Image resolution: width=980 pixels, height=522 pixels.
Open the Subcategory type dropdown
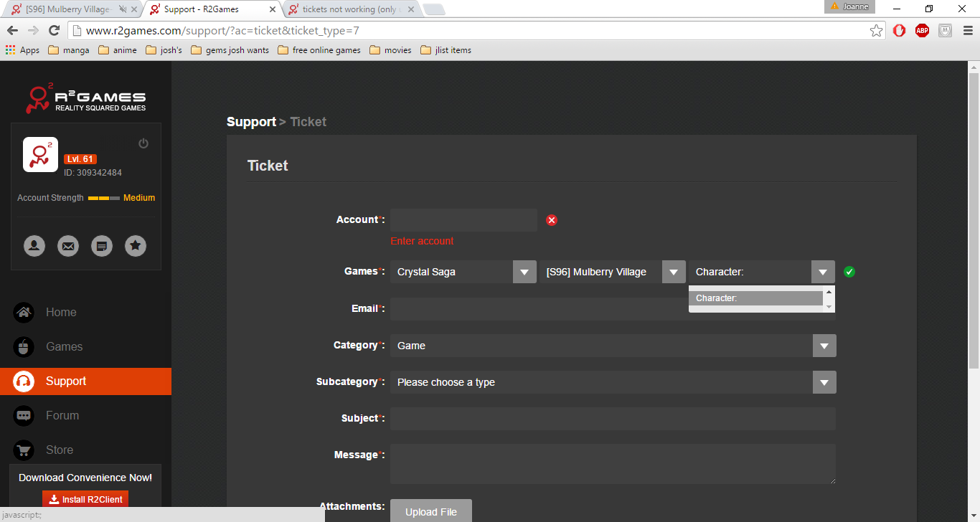pos(613,382)
